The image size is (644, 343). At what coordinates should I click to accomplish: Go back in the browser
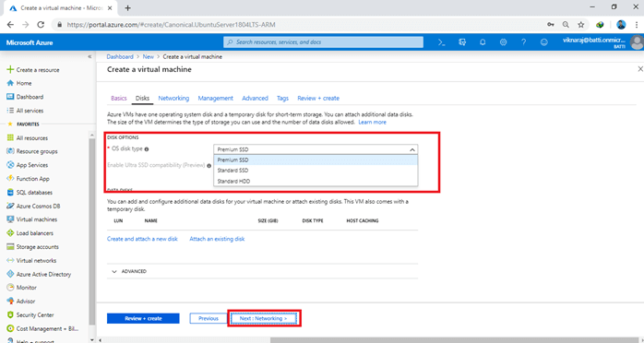[x=11, y=25]
